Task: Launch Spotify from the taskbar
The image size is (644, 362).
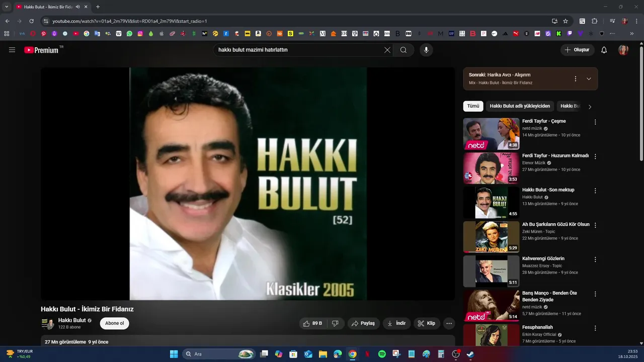Action: pos(382,354)
